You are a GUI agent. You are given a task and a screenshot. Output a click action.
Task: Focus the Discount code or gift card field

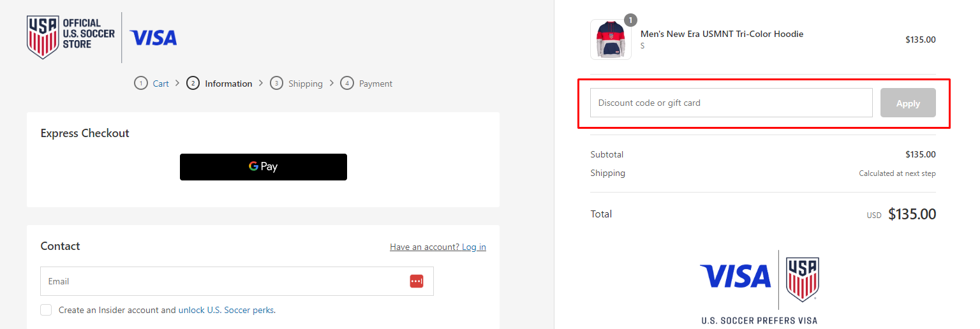(731, 103)
